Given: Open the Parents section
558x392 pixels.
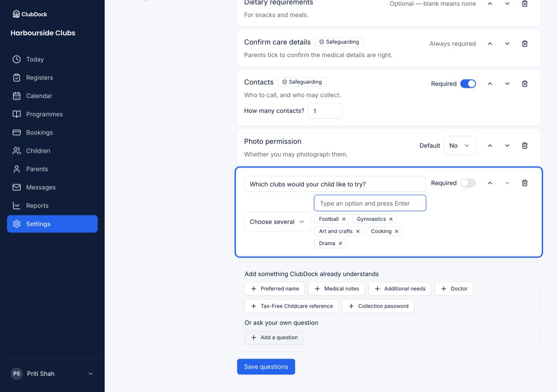Looking at the screenshot, I should [52, 169].
